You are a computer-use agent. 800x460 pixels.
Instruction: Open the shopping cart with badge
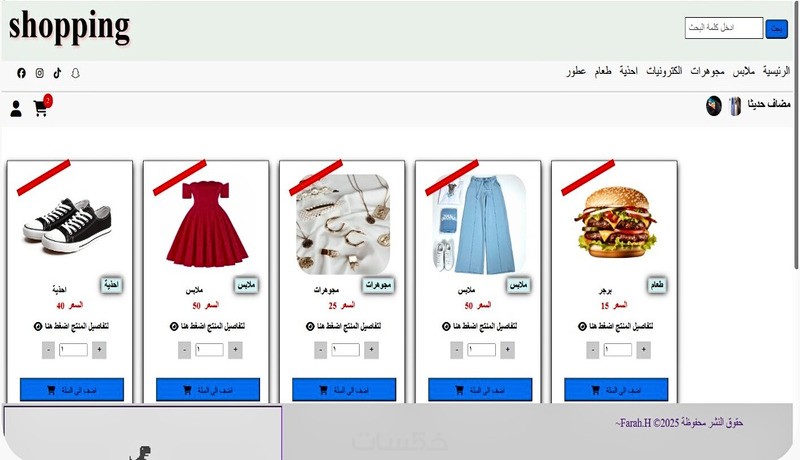pyautogui.click(x=42, y=106)
